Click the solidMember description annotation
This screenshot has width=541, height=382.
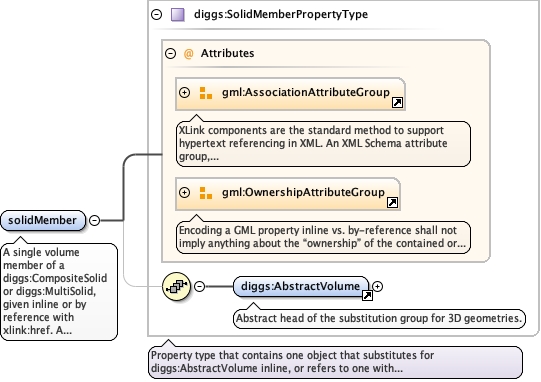[59, 292]
